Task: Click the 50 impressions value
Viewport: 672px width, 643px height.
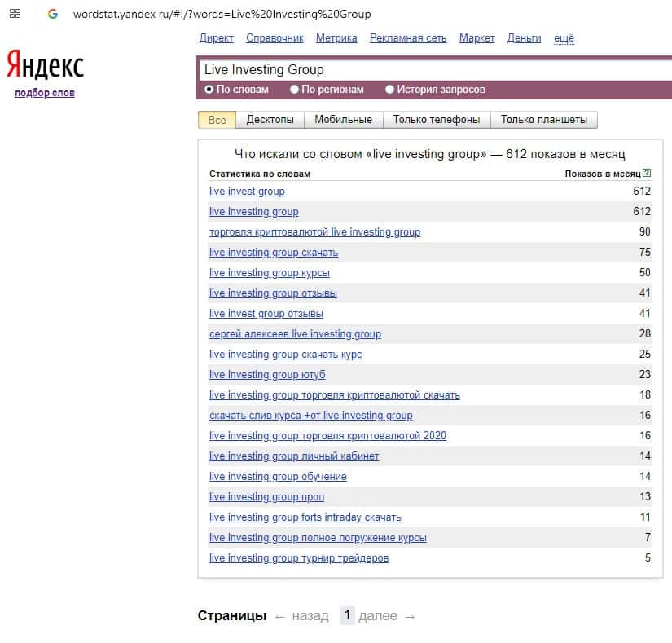Action: [644, 273]
